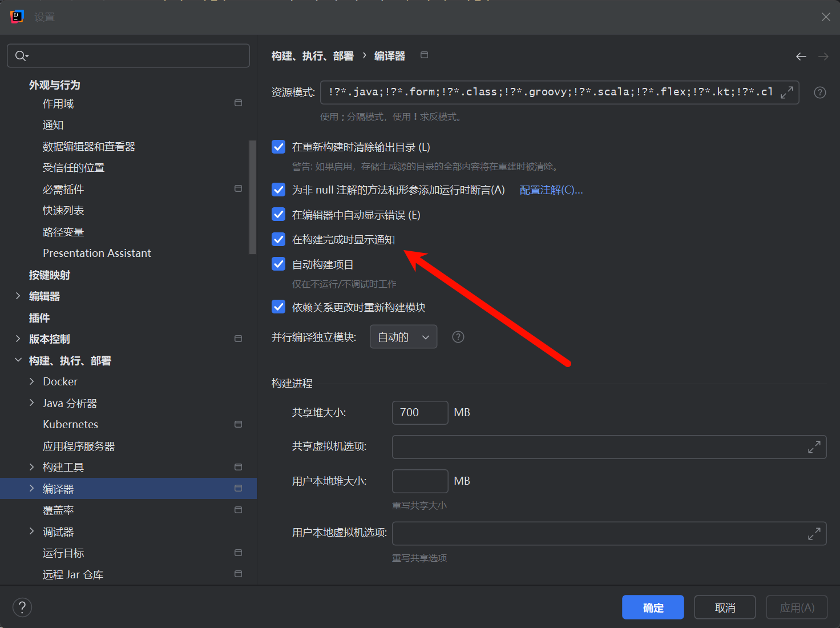This screenshot has height=628, width=840.
Task: Click the 用户本地堆大小 input field
Action: [419, 481]
